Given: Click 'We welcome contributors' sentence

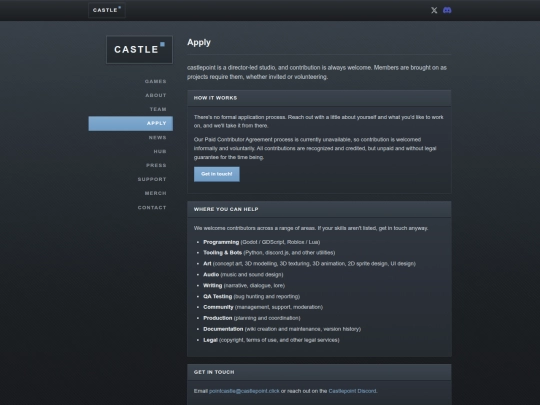Looking at the screenshot, I should point(311,228).
